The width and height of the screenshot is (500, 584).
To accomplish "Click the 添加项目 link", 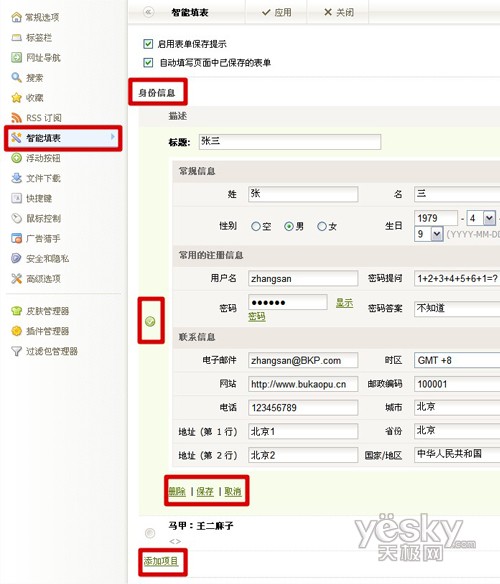I will click(161, 561).
